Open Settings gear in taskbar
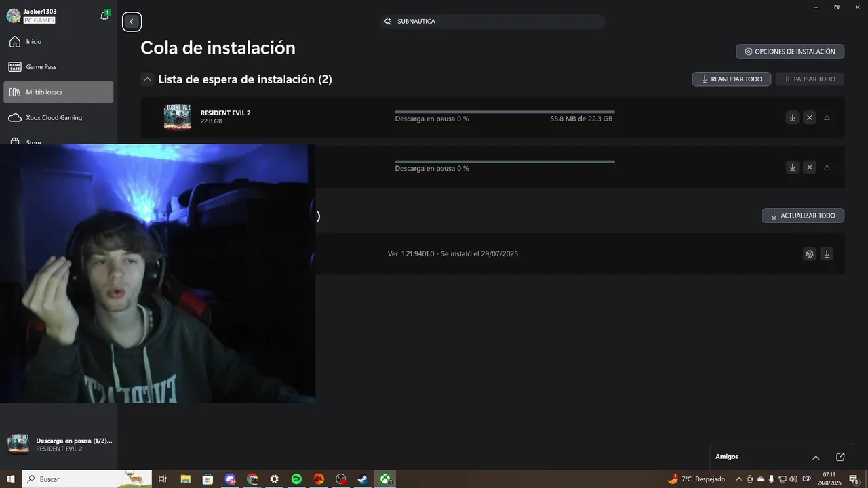This screenshot has height=488, width=868. pyautogui.click(x=274, y=479)
